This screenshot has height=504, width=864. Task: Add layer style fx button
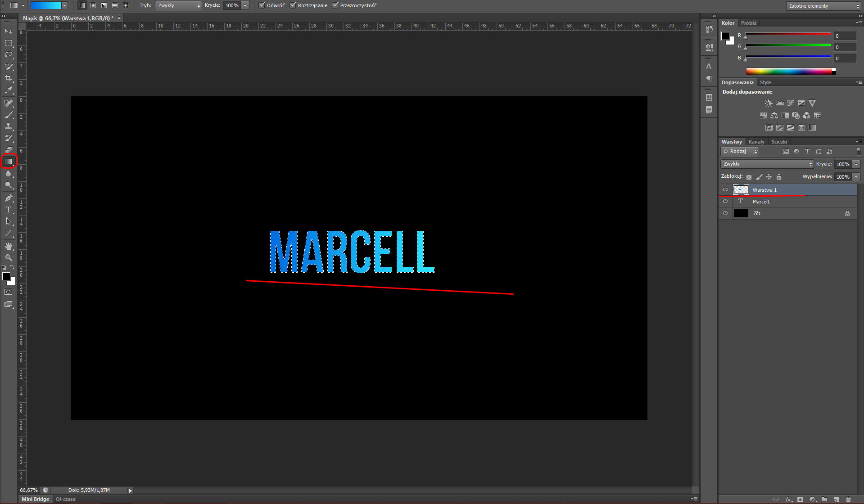788,499
